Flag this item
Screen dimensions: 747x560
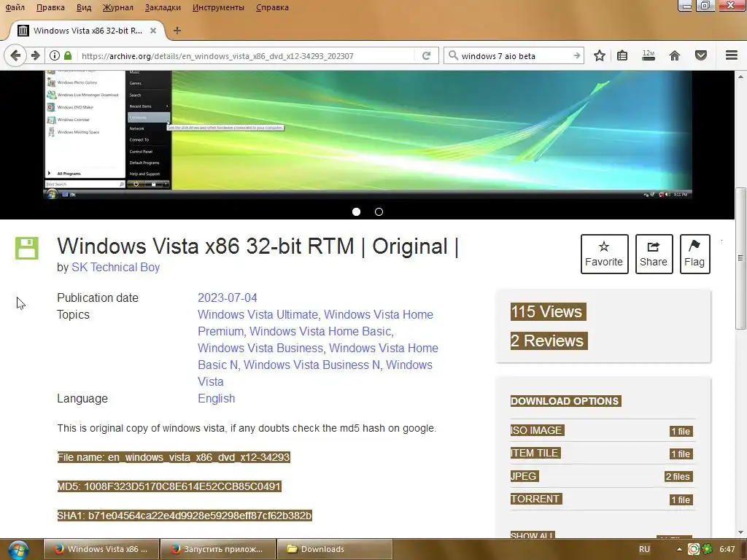click(x=694, y=254)
